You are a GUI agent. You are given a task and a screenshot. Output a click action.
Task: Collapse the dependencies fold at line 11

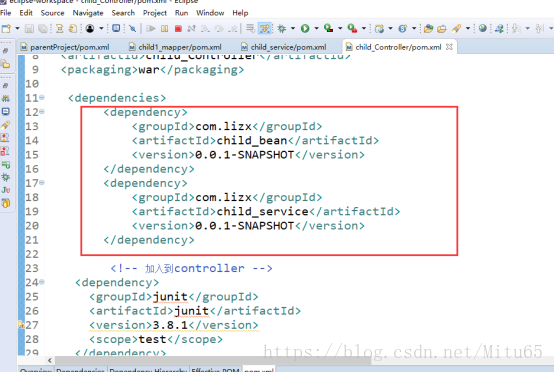point(42,97)
